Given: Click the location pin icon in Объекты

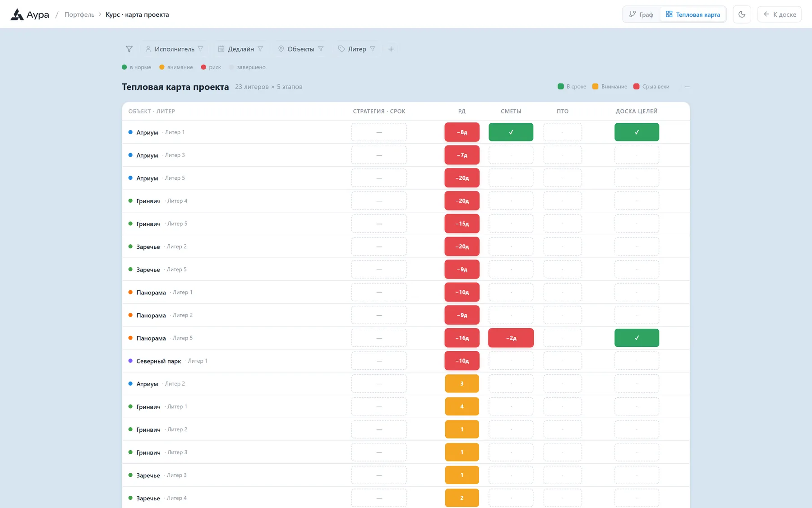Looking at the screenshot, I should click(x=281, y=49).
